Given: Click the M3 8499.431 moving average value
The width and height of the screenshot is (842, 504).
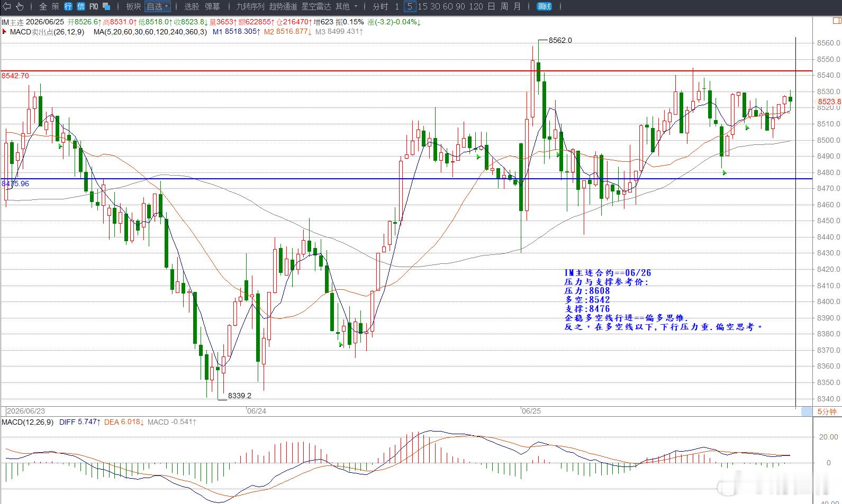Looking at the screenshot, I should point(339,32).
